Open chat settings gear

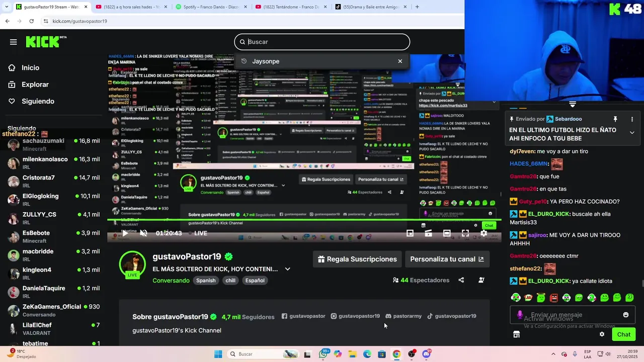click(x=602, y=334)
